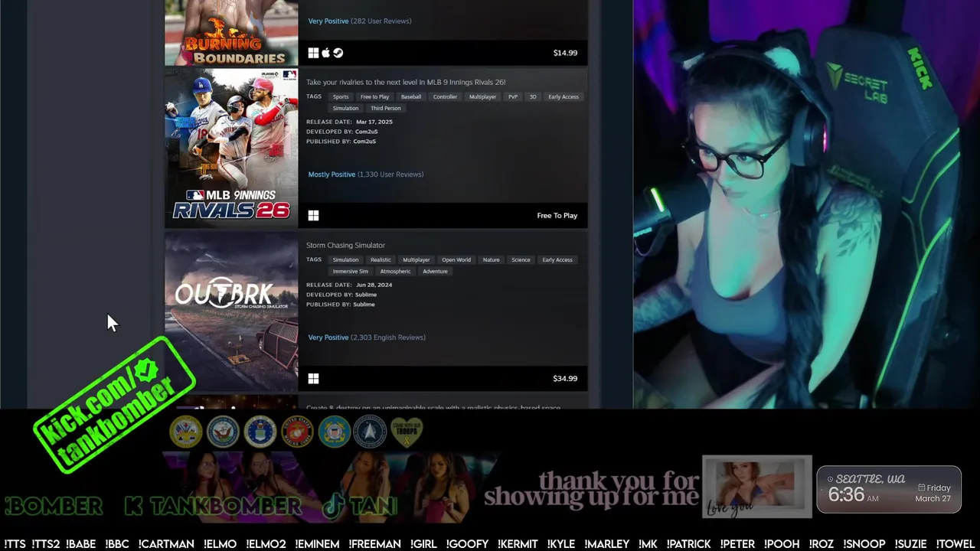
Task: Click release date Jun 28, 2024
Action: coord(374,285)
